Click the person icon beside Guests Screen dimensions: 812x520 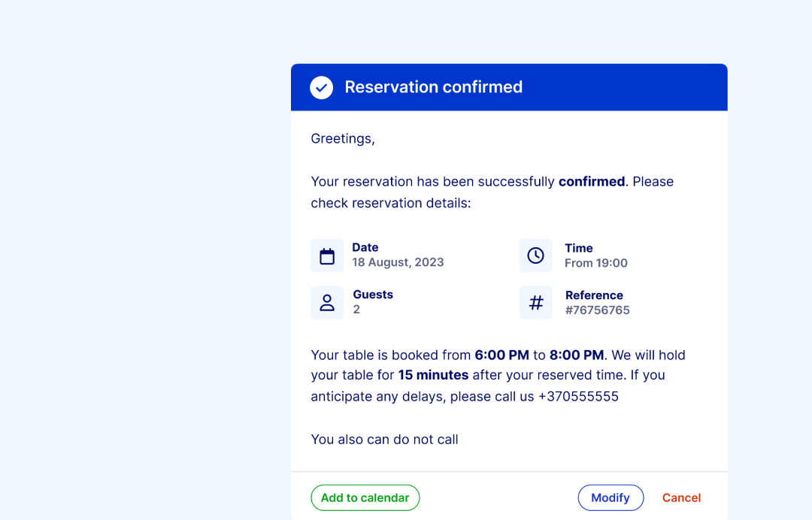click(327, 303)
